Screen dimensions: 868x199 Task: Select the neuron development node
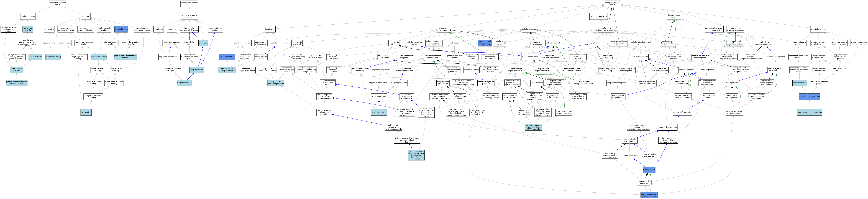pyautogui.click(x=668, y=127)
